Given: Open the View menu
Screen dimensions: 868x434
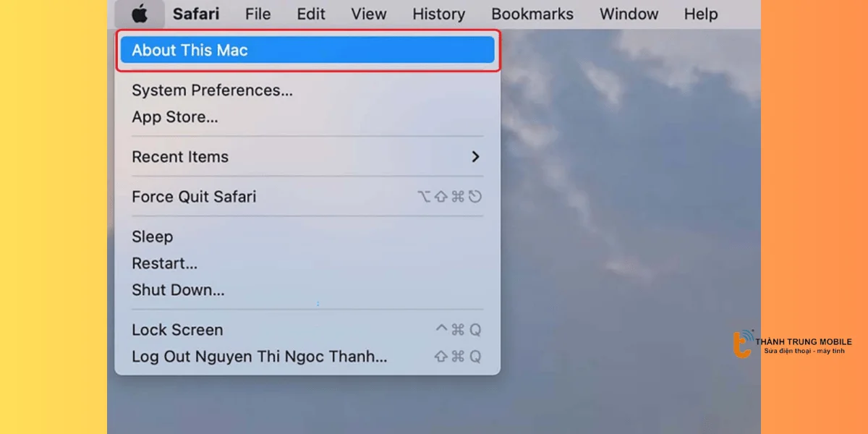Looking at the screenshot, I should pos(368,14).
